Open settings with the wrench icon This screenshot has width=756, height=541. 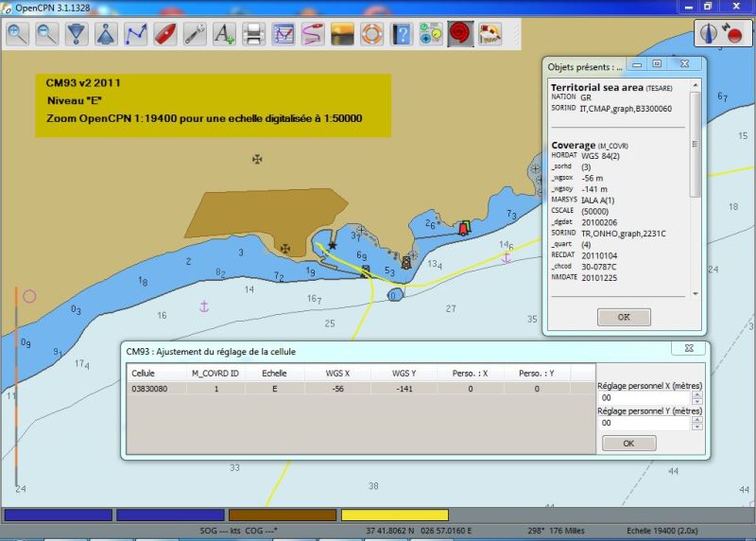195,34
